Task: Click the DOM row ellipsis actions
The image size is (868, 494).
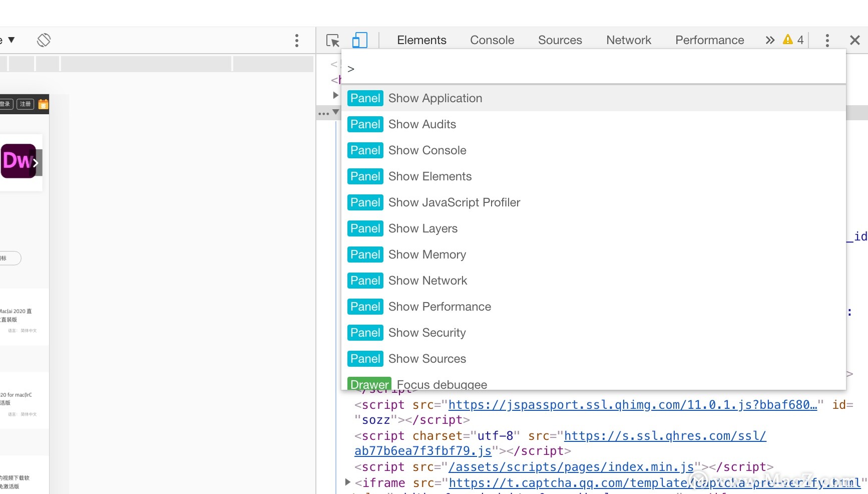Action: coord(324,114)
